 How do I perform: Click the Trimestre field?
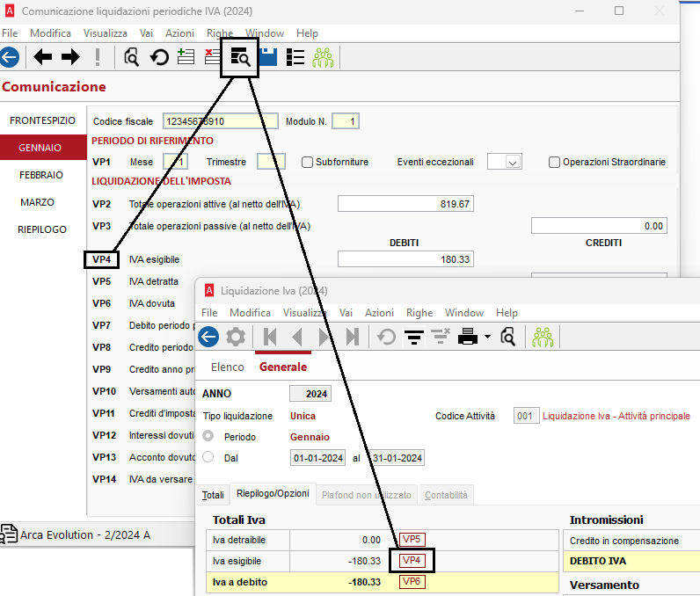click(271, 162)
